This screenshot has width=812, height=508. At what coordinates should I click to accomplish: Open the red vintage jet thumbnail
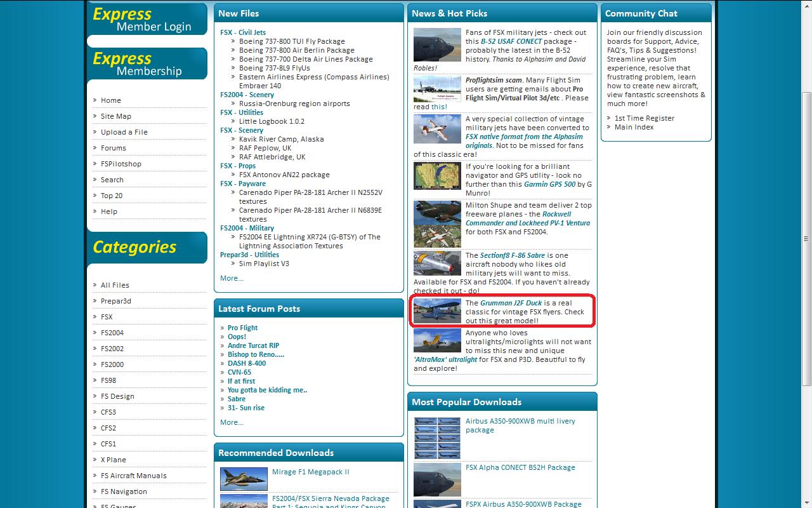(437, 129)
